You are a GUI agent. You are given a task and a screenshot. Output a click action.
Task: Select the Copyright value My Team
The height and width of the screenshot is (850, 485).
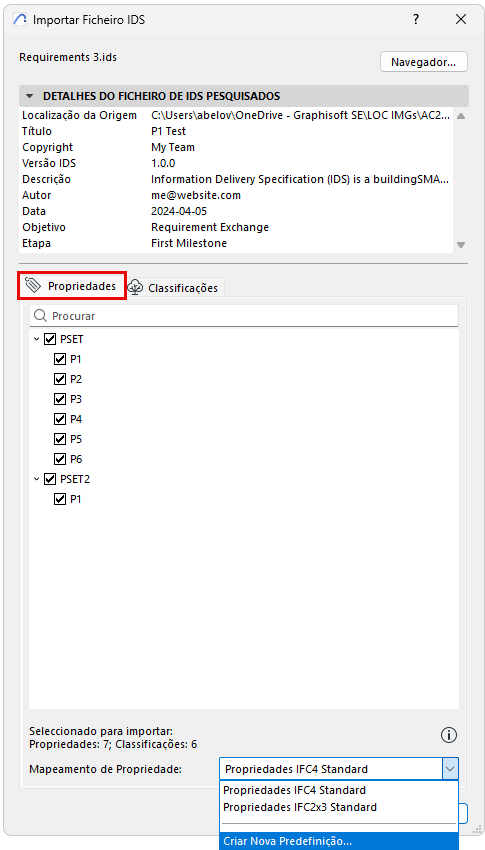click(x=173, y=147)
